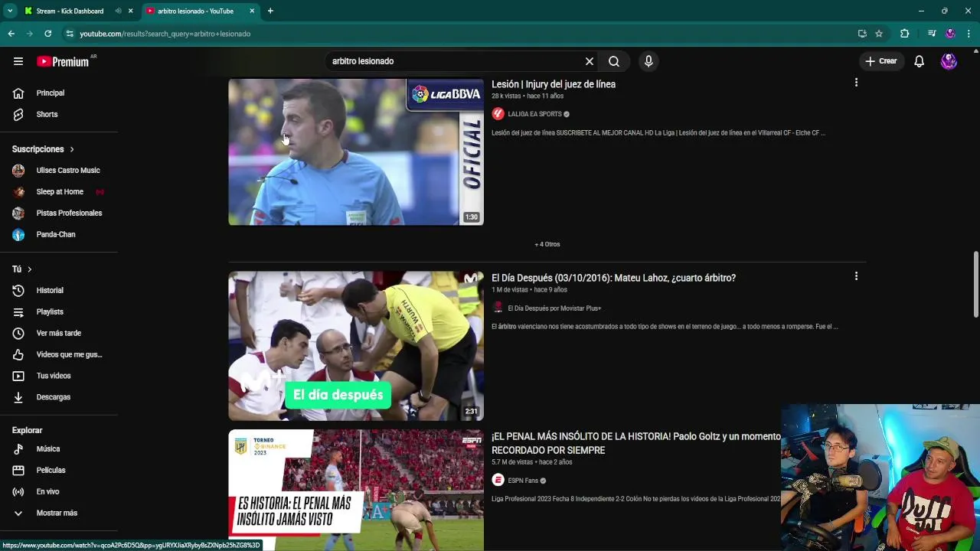Screen dimensions: 980x551
Task: Expand the Suscripciones section
Action: [44, 149]
